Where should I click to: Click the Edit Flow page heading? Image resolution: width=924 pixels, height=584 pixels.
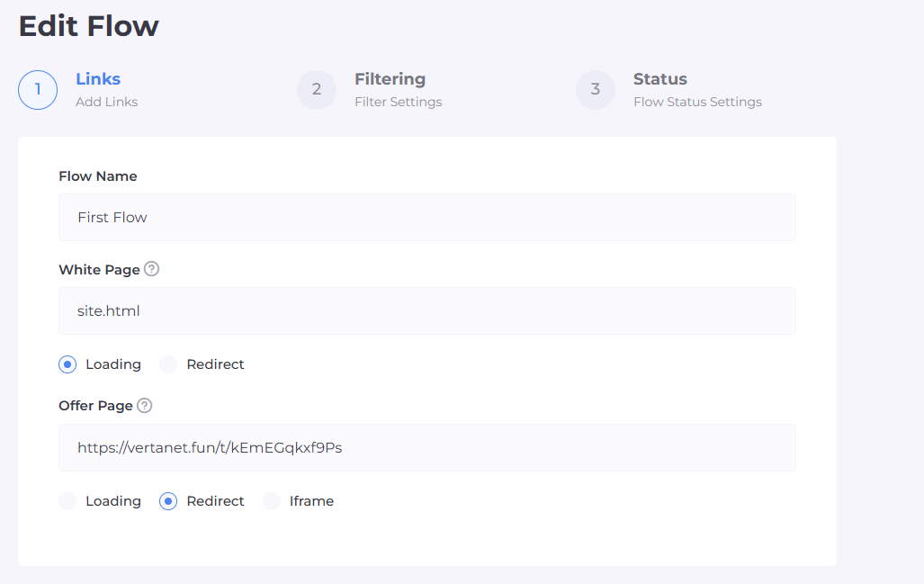coord(89,26)
